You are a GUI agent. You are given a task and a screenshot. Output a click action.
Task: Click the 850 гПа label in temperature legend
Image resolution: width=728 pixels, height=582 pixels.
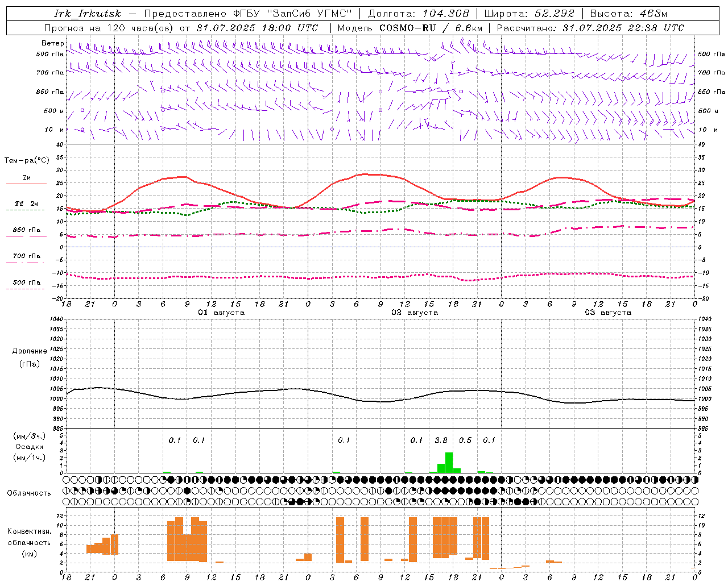click(27, 230)
